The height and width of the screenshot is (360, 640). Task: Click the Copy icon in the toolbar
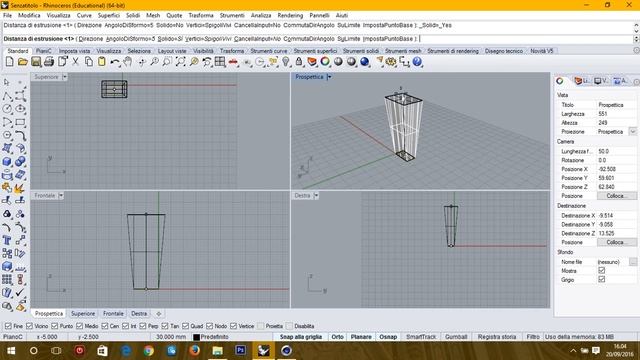[89, 62]
